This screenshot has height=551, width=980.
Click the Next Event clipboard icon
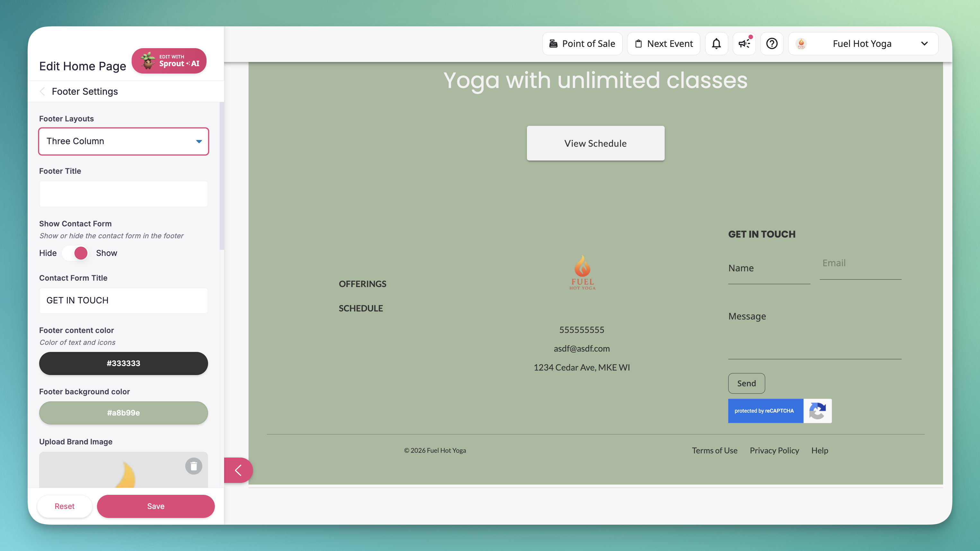[638, 44]
